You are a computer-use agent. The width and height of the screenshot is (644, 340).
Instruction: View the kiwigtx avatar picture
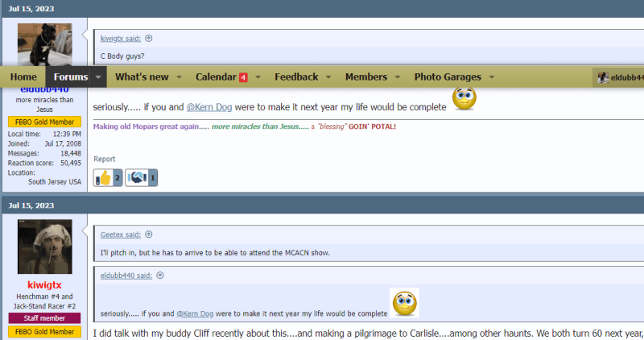(45, 247)
